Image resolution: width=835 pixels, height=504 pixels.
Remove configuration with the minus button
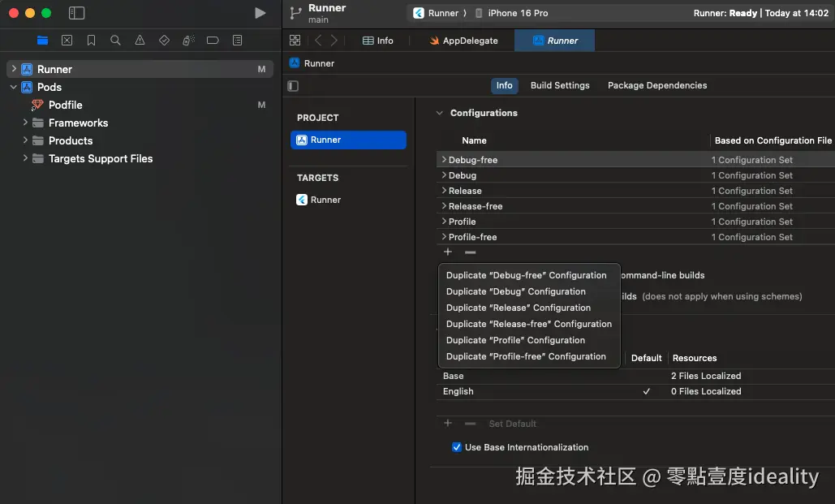pos(470,252)
